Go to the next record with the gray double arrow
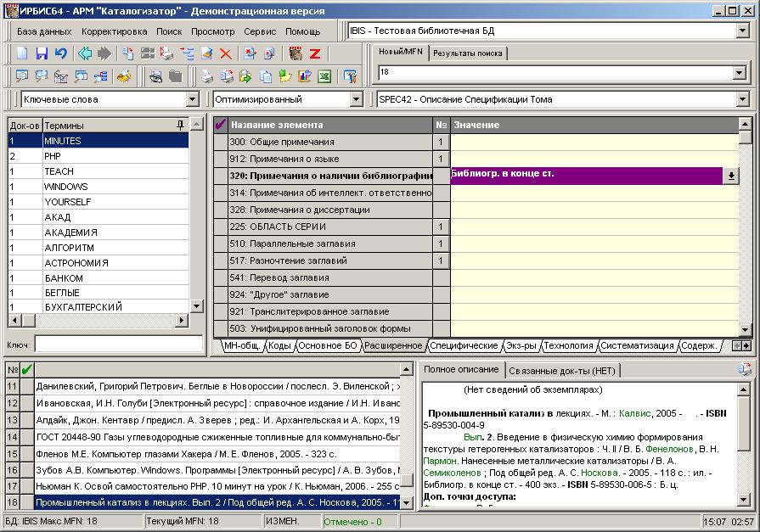This screenshot has height=532, width=760. click(x=104, y=53)
